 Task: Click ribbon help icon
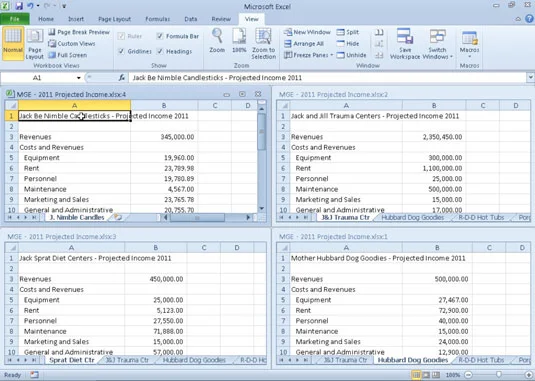[x=529, y=19]
